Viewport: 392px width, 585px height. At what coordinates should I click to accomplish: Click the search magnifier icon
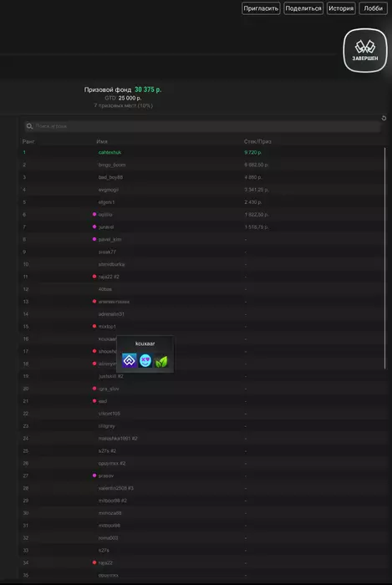29,126
